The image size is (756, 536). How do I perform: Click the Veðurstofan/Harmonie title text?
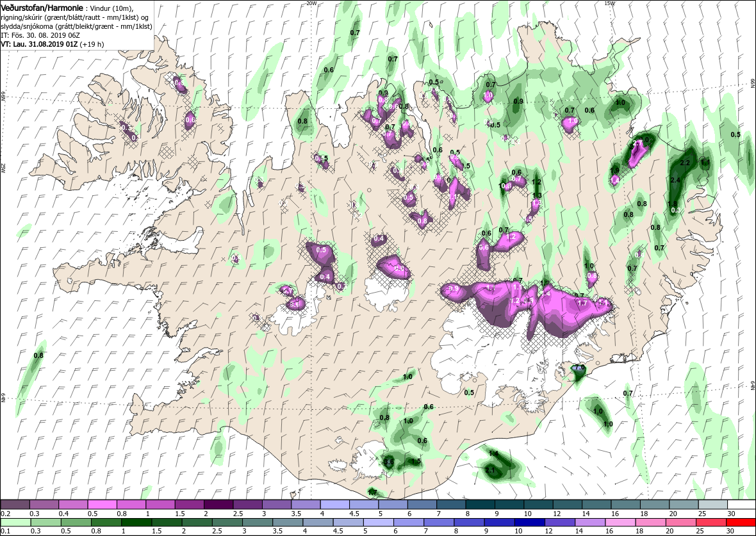tap(42, 9)
